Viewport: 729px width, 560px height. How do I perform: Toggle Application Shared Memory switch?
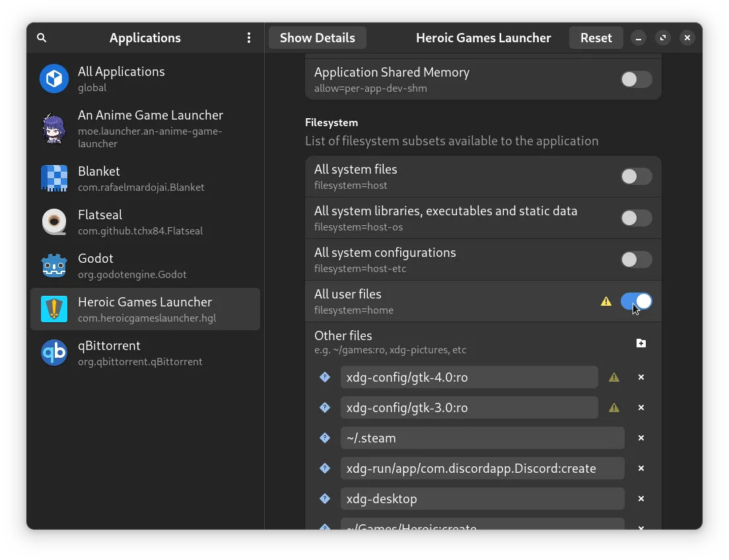tap(636, 79)
